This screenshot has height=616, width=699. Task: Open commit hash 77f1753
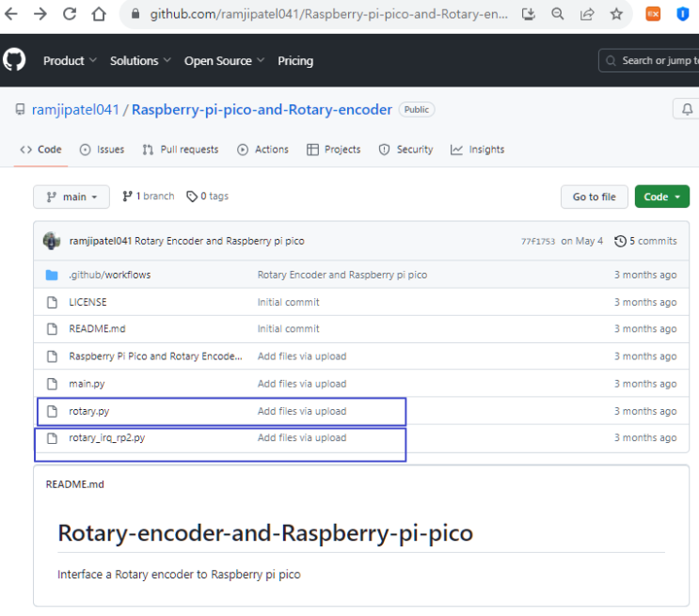[538, 241]
